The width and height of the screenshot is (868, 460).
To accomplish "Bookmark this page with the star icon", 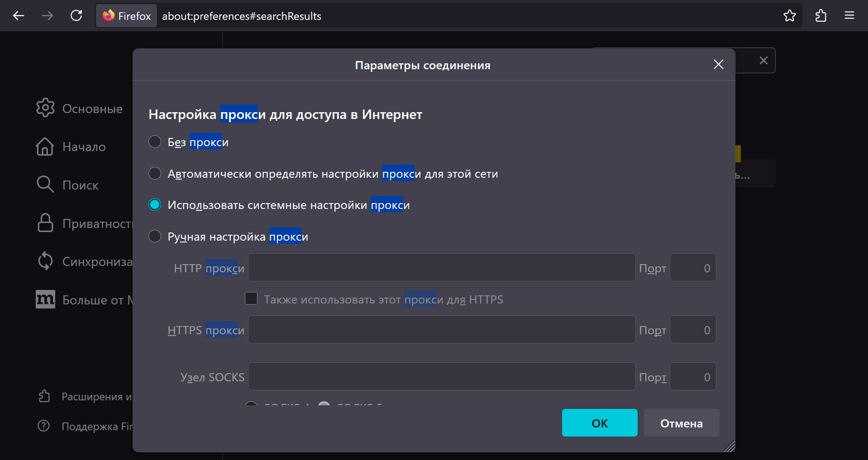I will click(790, 16).
